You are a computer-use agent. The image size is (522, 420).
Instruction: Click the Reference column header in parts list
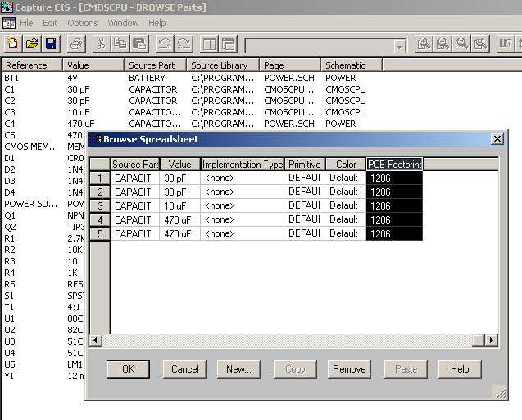[x=32, y=65]
